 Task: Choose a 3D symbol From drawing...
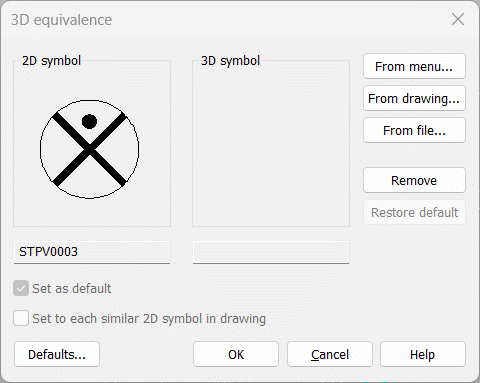pyautogui.click(x=414, y=98)
